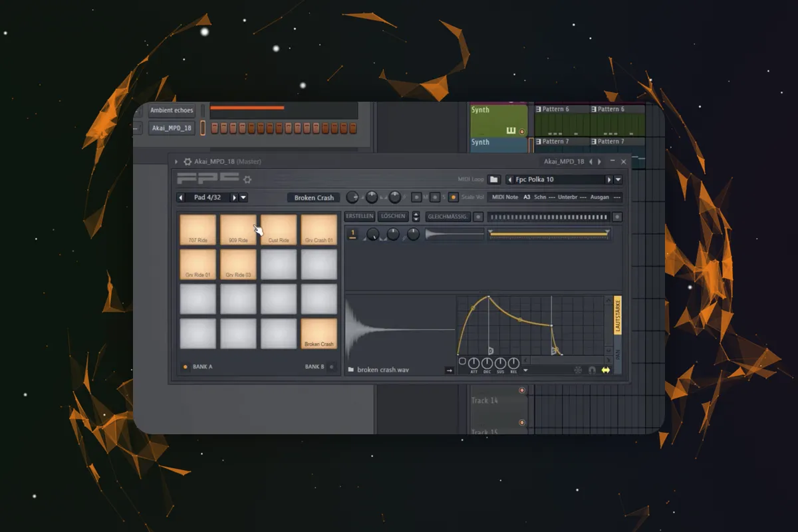Switch to LAUTSTÄRKE envelope tab

617,316
